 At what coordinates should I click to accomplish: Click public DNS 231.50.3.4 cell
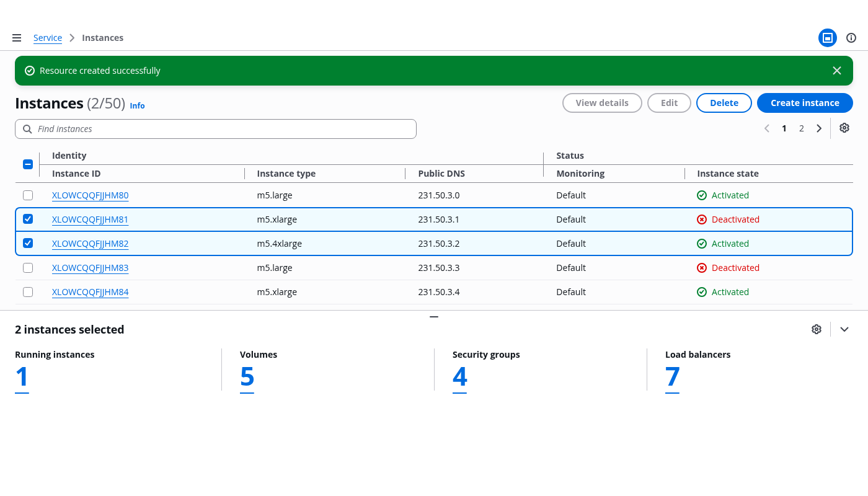pyautogui.click(x=439, y=292)
